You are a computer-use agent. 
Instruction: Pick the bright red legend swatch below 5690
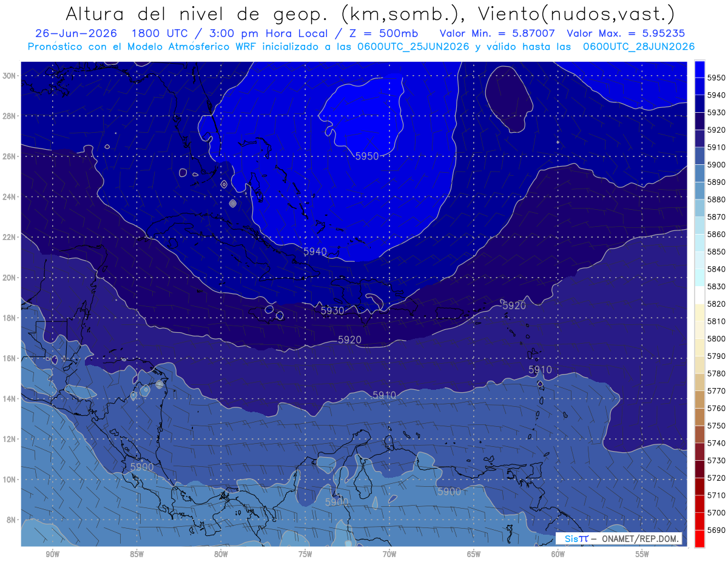699,538
